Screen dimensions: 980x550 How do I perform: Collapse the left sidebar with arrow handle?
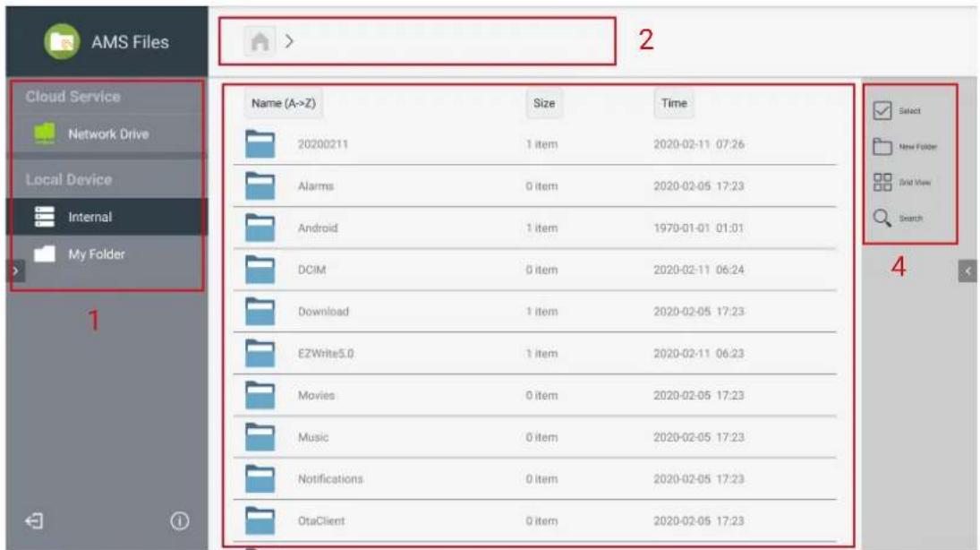pyautogui.click(x=15, y=271)
